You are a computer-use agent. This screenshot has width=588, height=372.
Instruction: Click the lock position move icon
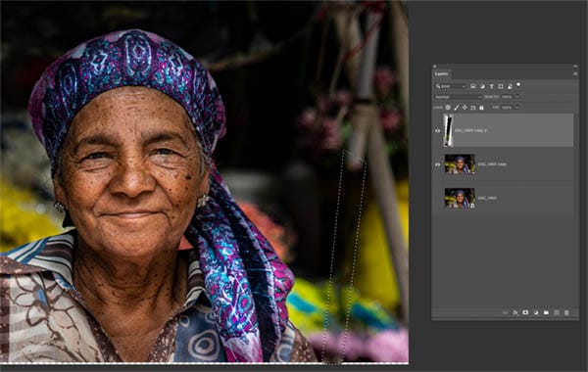tap(465, 108)
